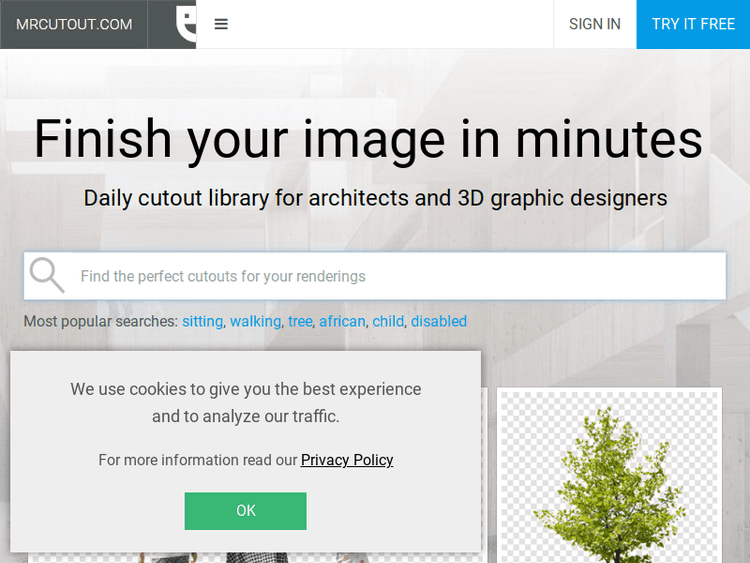Open the hamburger navigation menu
This screenshot has height=563, width=750.
pos(221,24)
